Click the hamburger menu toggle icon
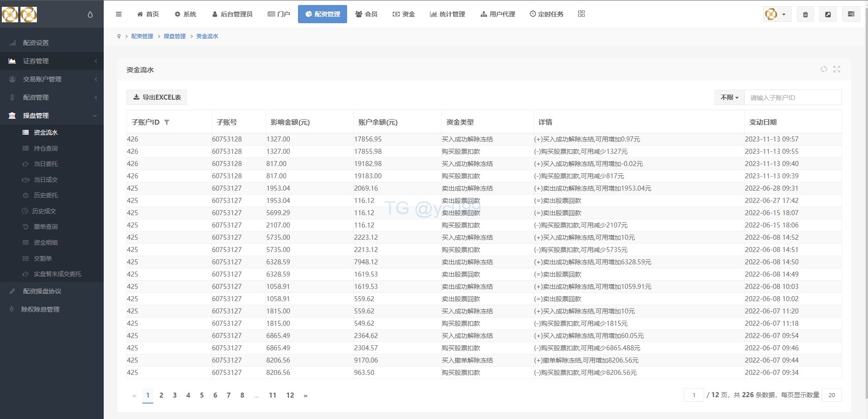Viewport: 868px width, 419px height. click(119, 14)
